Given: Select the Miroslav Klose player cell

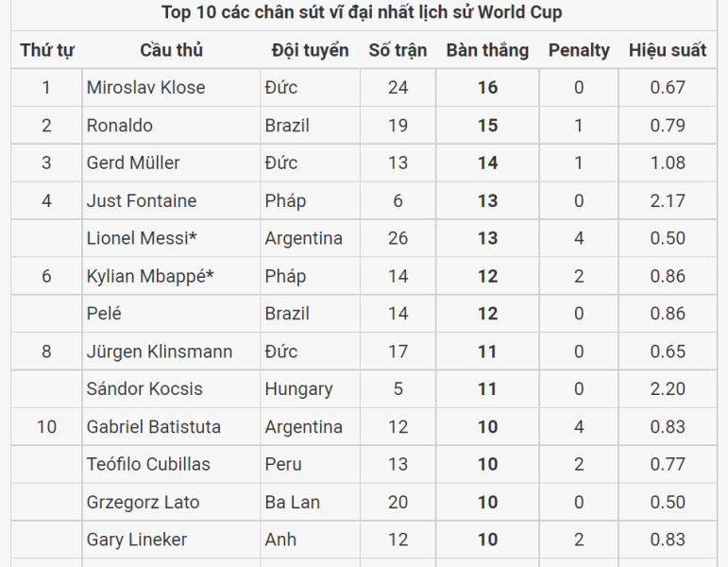Looking at the screenshot, I should (x=171, y=87).
